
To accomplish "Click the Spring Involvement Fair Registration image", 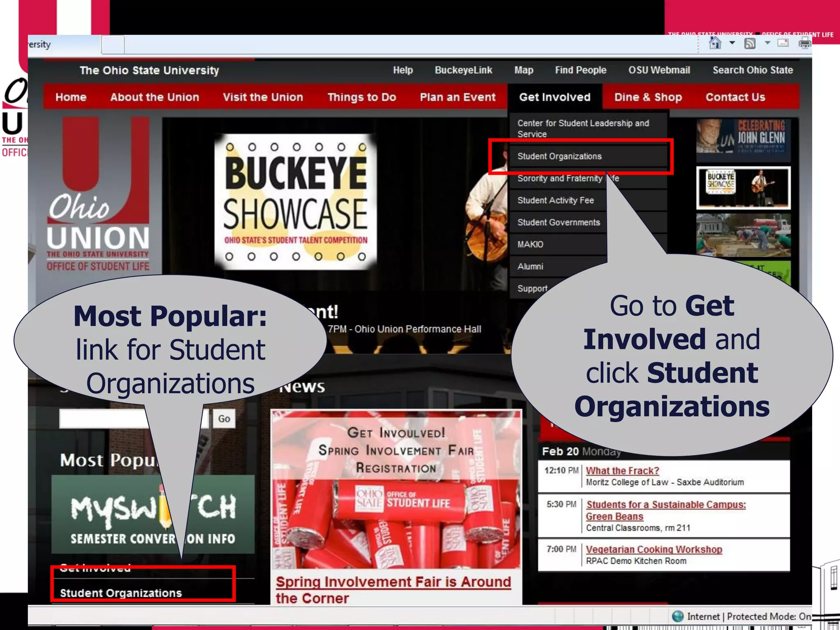I will [x=396, y=489].
